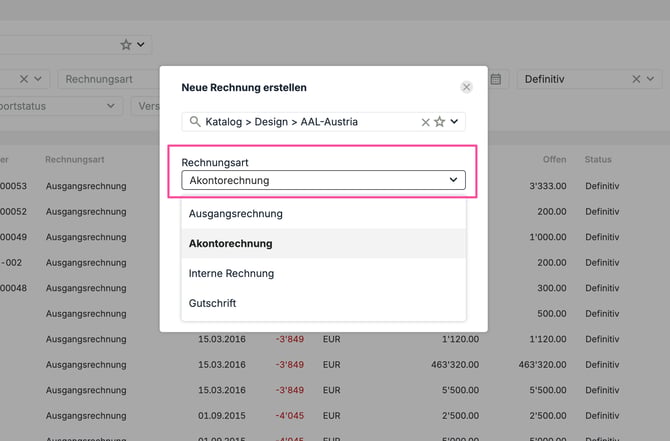Close the Neue Rechnung erstellen dialog
This screenshot has height=441, width=670.
click(466, 87)
